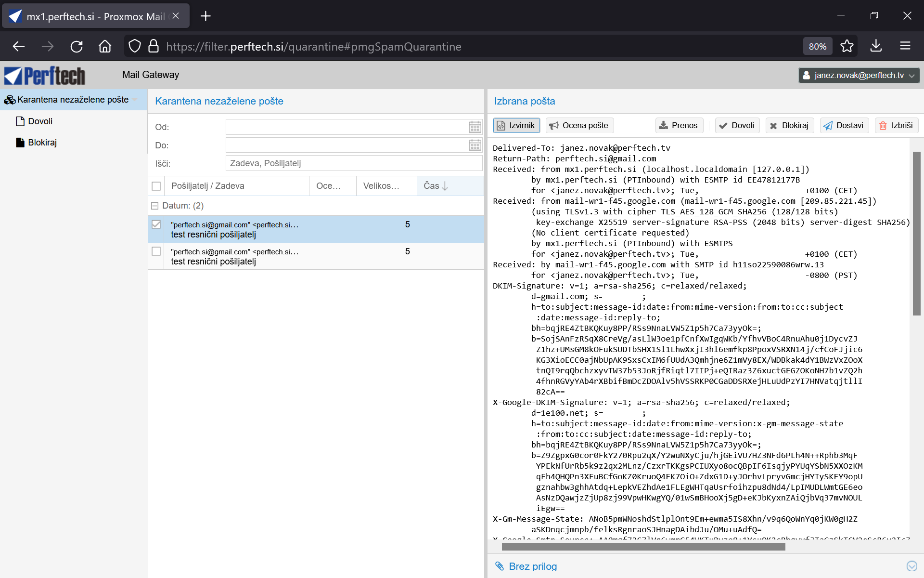Image resolution: width=924 pixels, height=578 pixels.
Task: Click the Brez prilog paperclip icon
Action: point(500,566)
